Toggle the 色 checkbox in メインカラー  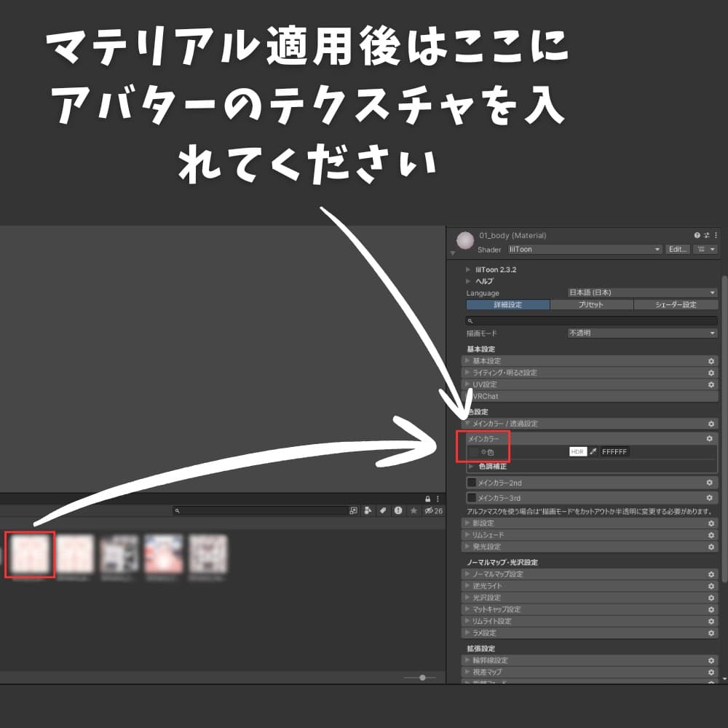[x=472, y=451]
